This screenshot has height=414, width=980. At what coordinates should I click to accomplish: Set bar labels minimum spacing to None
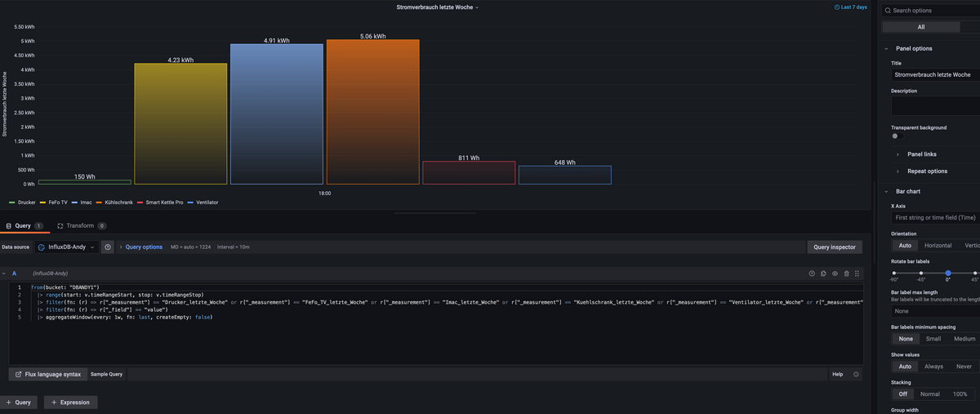coord(906,338)
